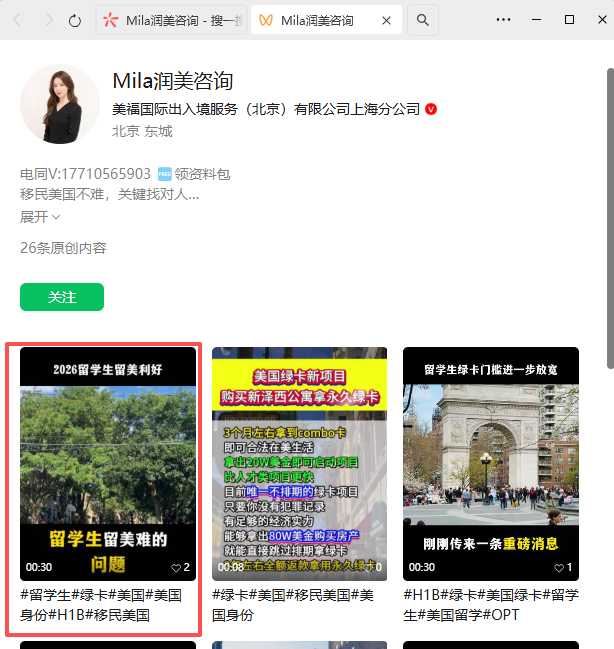The image size is (614, 649).
Task: Open the '美国绿卡新项目' video thumbnail
Action: tap(299, 464)
